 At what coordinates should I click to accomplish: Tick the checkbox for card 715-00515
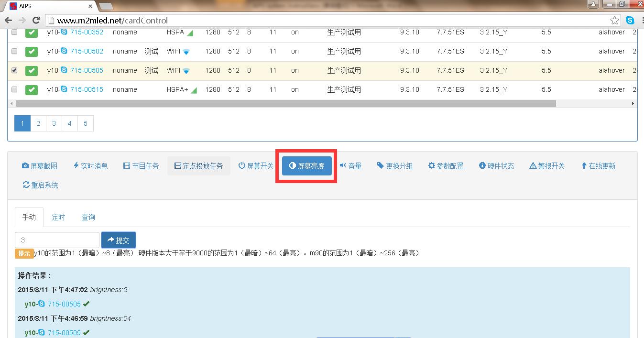(x=14, y=89)
